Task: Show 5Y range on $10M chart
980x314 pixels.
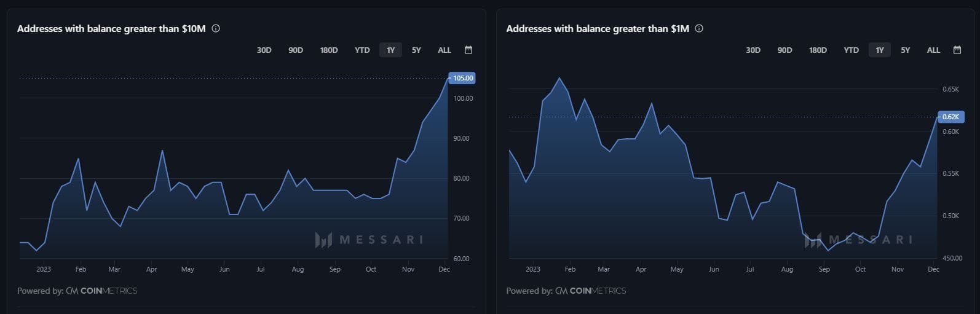Action: (x=416, y=50)
